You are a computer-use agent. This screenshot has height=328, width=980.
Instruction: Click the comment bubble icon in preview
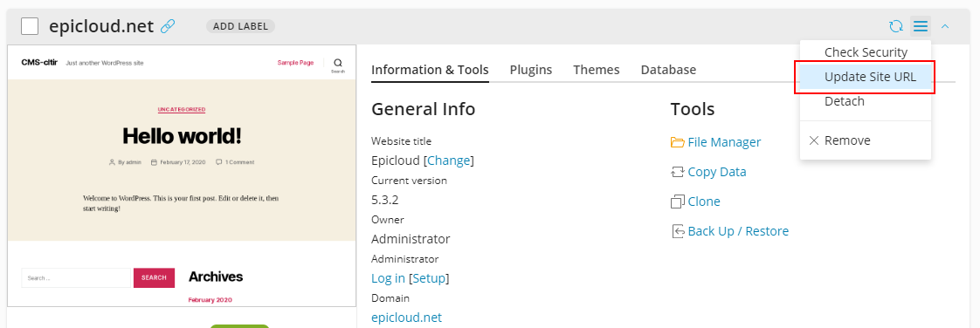(218, 161)
